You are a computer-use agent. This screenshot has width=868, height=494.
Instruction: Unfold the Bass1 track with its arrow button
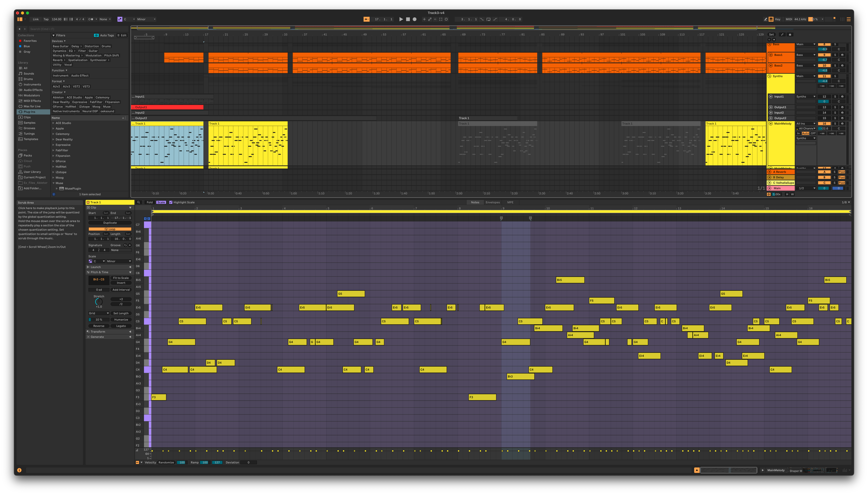(x=771, y=55)
